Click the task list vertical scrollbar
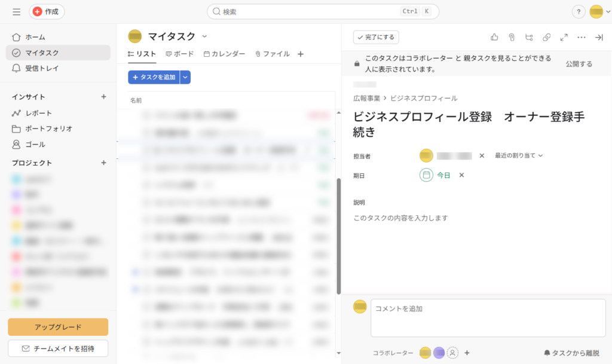This screenshot has width=612, height=364. pos(338,239)
